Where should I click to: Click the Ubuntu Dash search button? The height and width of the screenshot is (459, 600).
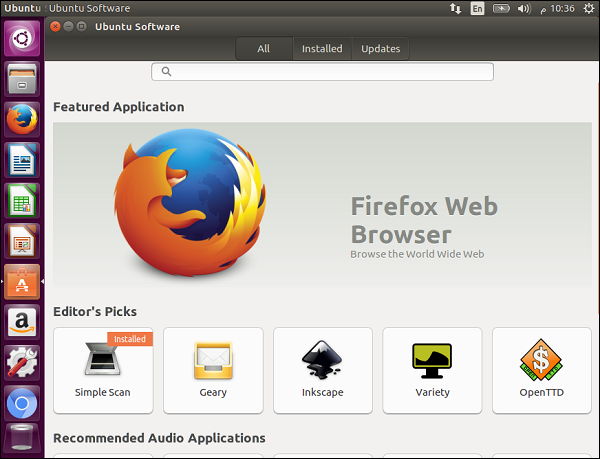click(x=22, y=39)
